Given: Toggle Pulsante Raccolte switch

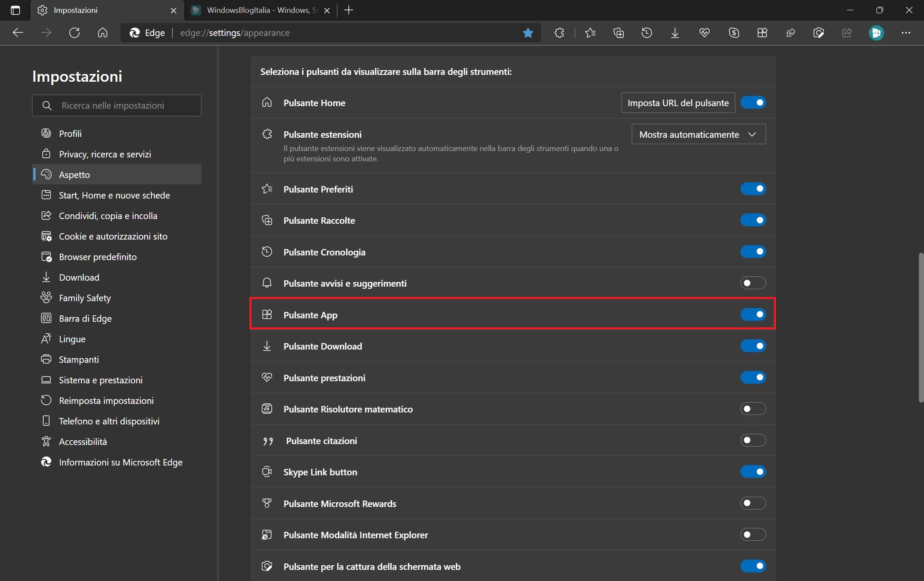Looking at the screenshot, I should (x=753, y=220).
